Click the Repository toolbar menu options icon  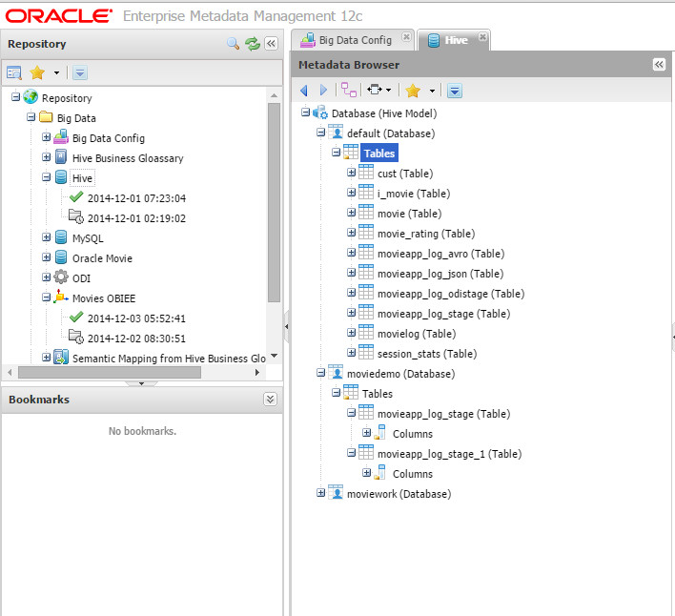click(80, 72)
